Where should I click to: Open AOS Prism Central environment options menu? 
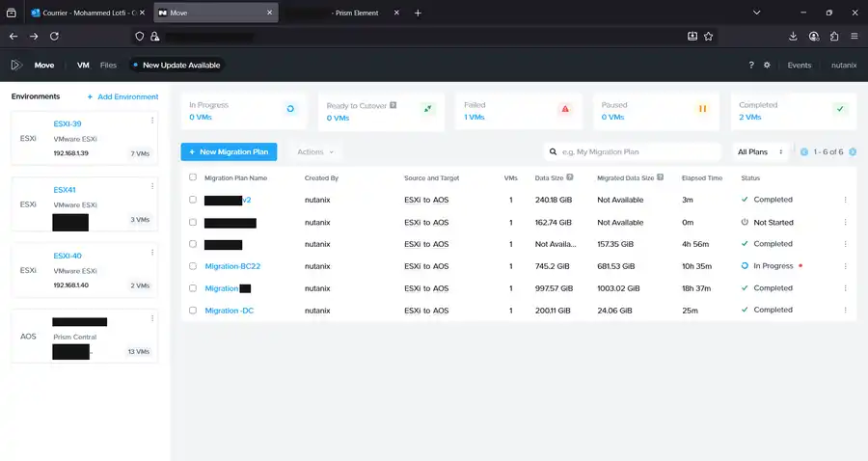coord(152,318)
